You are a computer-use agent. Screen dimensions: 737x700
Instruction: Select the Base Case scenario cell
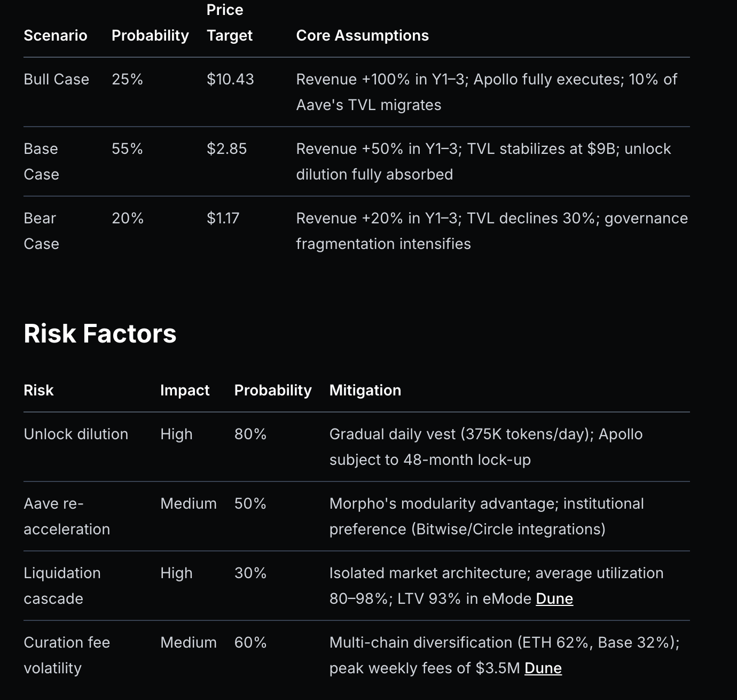coord(41,161)
